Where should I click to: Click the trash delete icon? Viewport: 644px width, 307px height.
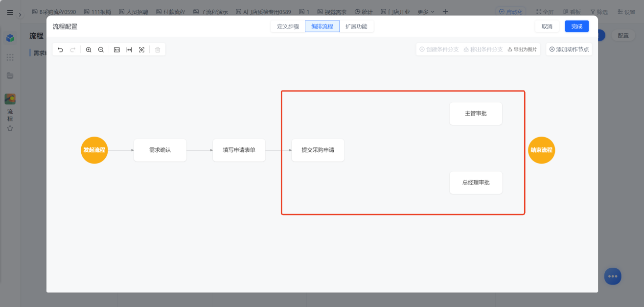pos(158,49)
